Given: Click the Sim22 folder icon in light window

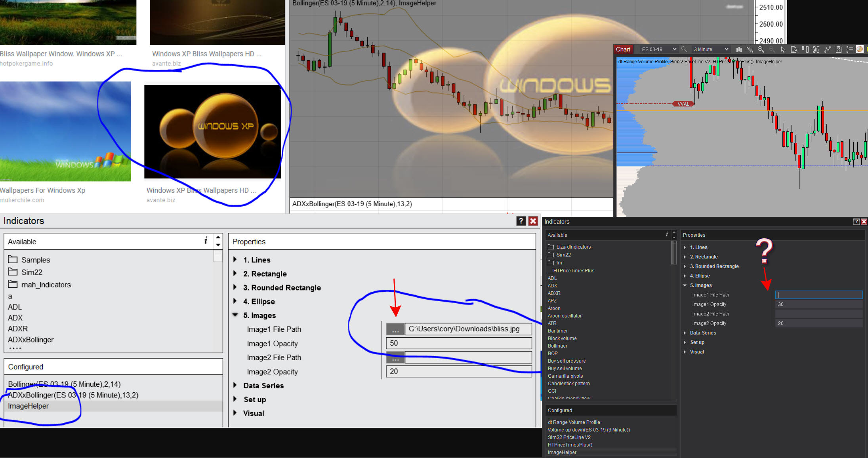Looking at the screenshot, I should pyautogui.click(x=13, y=272).
